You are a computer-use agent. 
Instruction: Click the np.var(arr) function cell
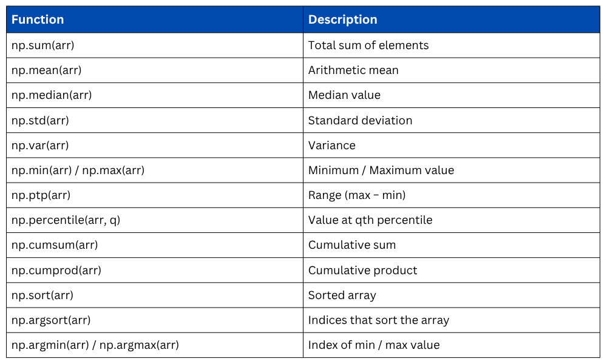pos(40,146)
